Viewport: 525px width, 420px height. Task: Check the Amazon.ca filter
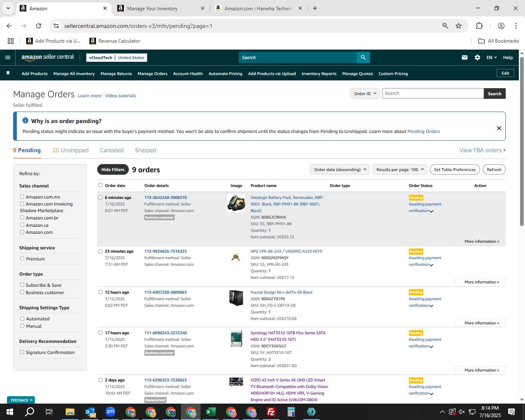click(22, 225)
